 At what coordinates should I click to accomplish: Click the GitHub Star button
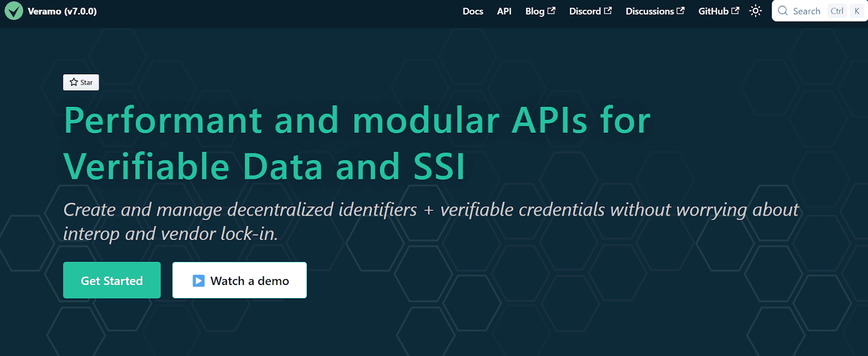pyautogui.click(x=81, y=82)
